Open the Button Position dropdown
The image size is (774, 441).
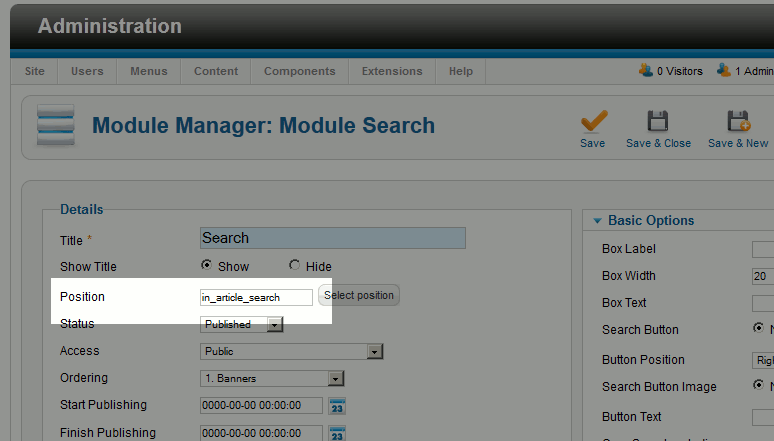pyautogui.click(x=763, y=360)
